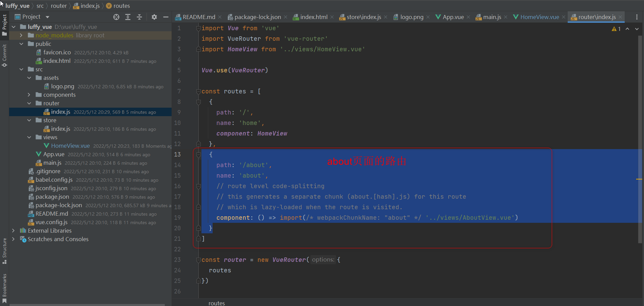Image resolution: width=644 pixels, height=306 pixels.
Task: Select main.js in project tree
Action: [x=52, y=163]
